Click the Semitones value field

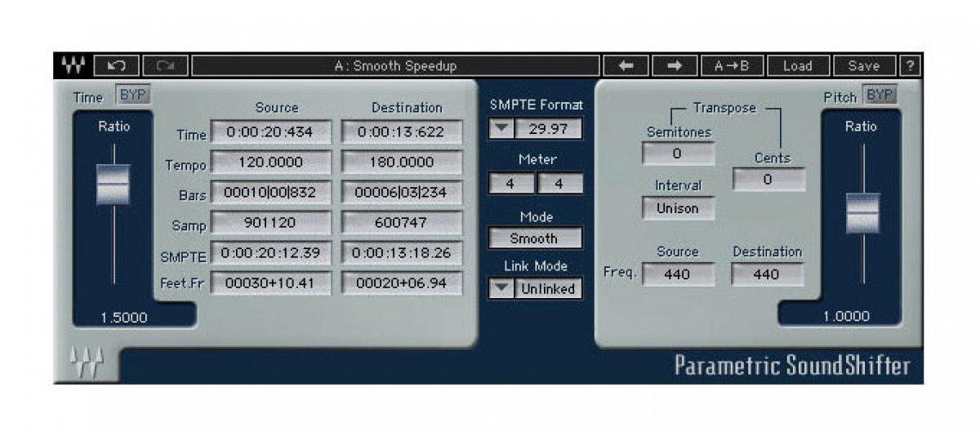[678, 154]
